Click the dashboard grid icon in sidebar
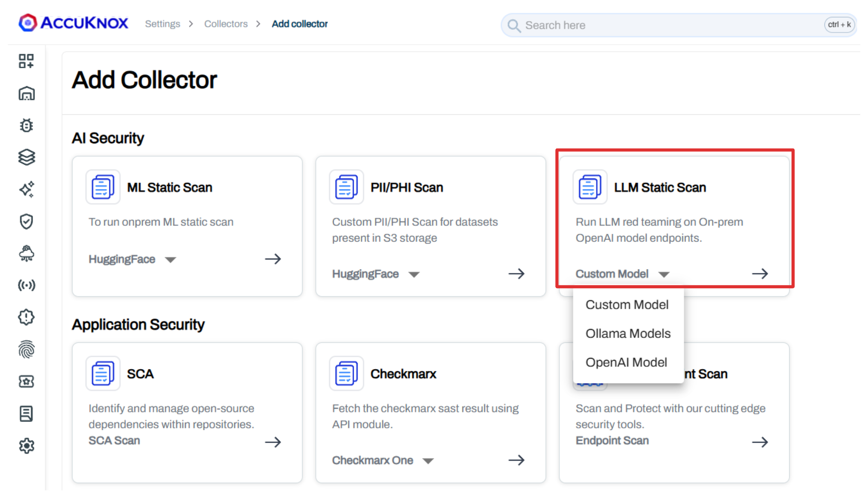The height and width of the screenshot is (498, 868). [26, 61]
